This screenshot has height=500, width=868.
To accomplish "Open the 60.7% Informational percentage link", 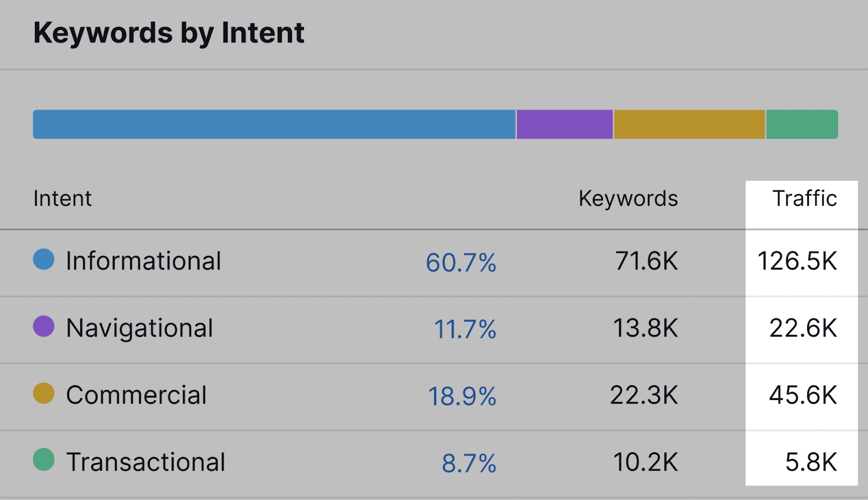I will click(461, 263).
